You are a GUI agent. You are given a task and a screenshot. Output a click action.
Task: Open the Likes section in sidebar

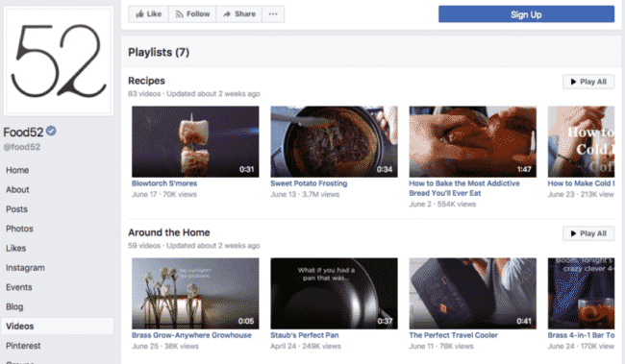pyautogui.click(x=16, y=248)
